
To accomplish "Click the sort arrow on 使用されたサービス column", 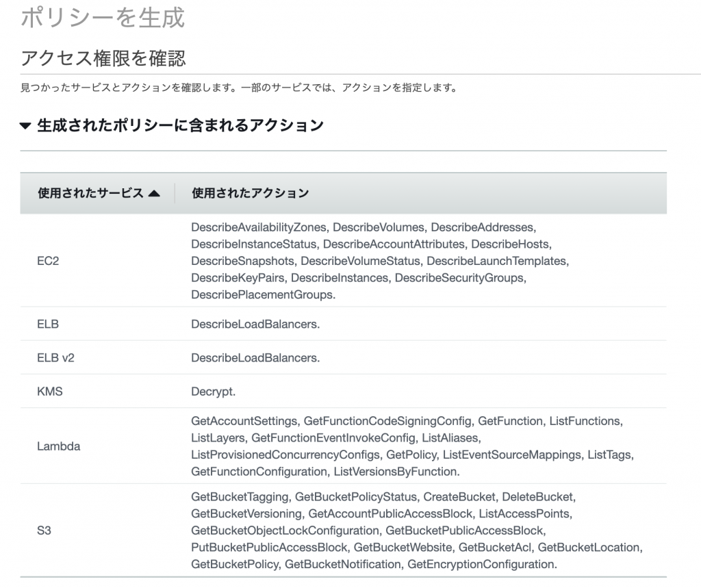I will [x=155, y=193].
